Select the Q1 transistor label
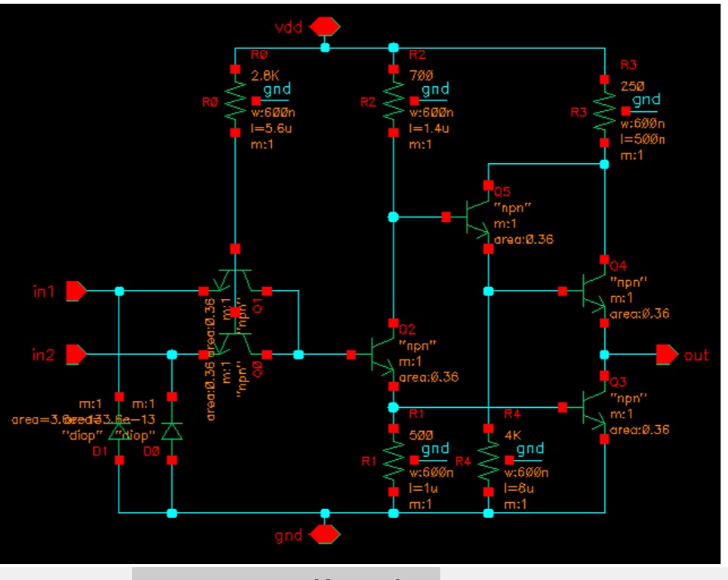728x580 pixels. click(x=258, y=305)
